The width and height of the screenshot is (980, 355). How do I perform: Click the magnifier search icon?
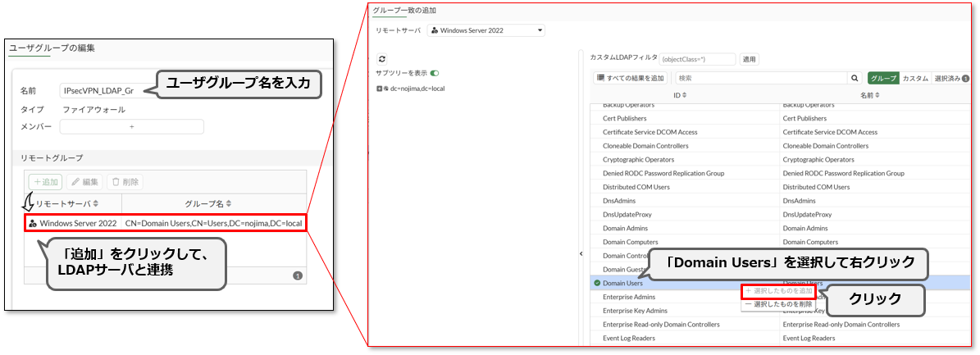coord(855,78)
